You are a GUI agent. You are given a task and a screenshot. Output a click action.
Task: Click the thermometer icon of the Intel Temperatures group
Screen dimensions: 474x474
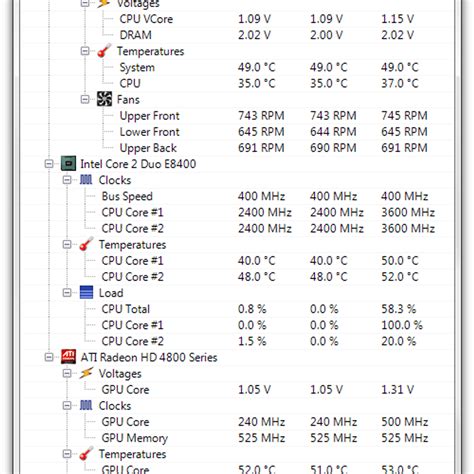86,244
